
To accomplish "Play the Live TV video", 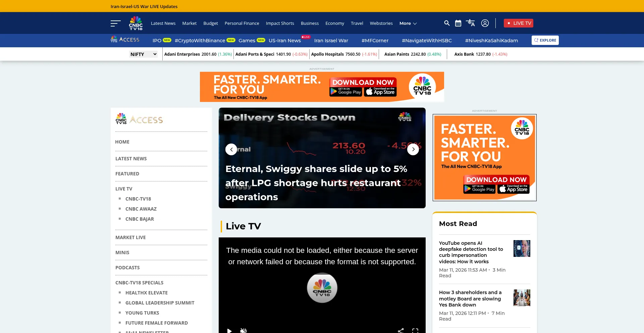I will (x=229, y=330).
